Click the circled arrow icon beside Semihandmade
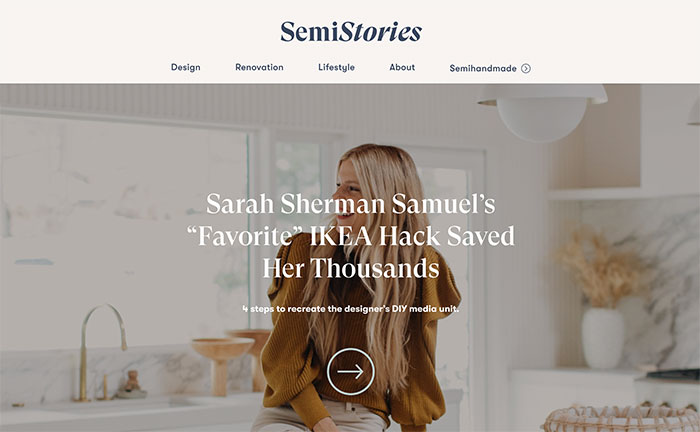The image size is (700, 432). coord(526,68)
